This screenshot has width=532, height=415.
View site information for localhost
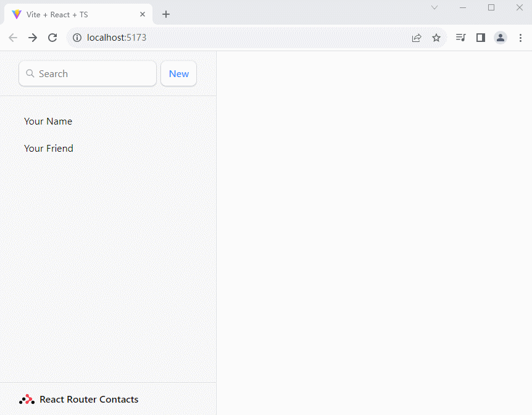(77, 38)
